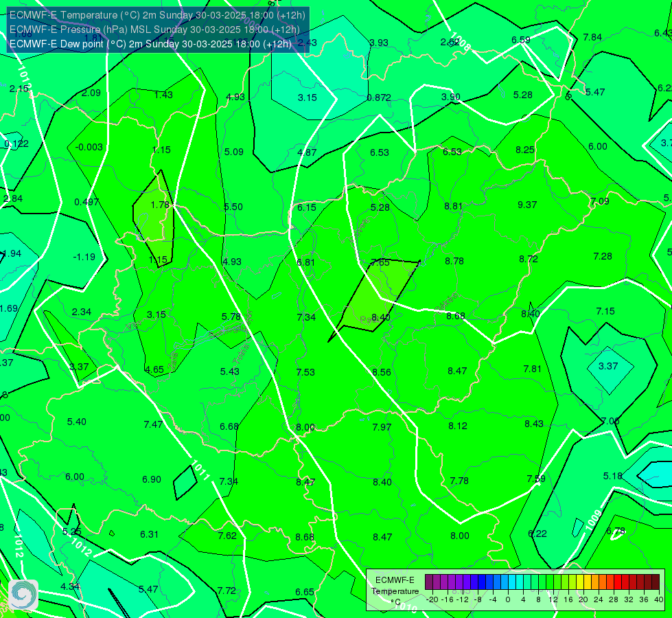The image size is (672, 618).
Task: Pick the legend swatch above the 0 label
Action: (511, 582)
